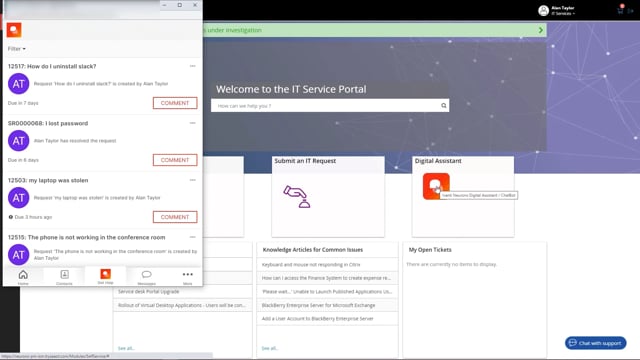Open 'Please wait... Unable to Launch Published Applications' article
Image resolution: width=640 pixels, height=360 pixels.
coord(327,291)
